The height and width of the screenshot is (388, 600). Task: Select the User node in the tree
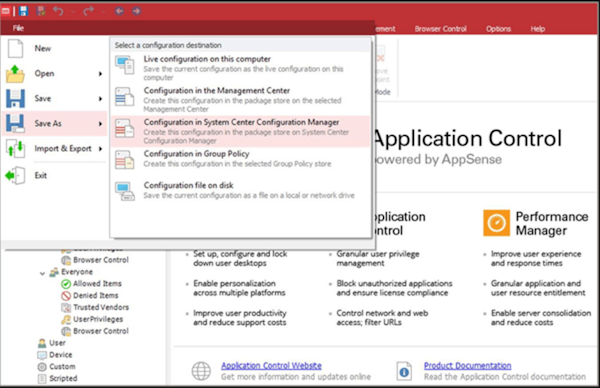click(x=52, y=343)
